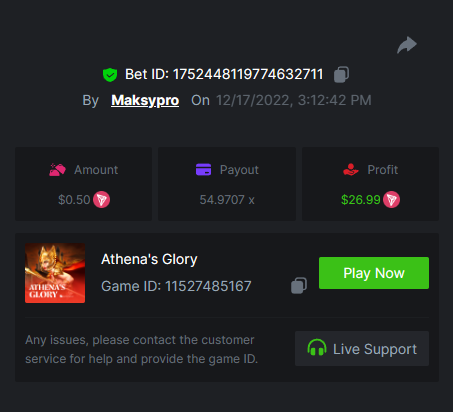Click the $26.99 profit amount

pyautogui.click(x=361, y=200)
